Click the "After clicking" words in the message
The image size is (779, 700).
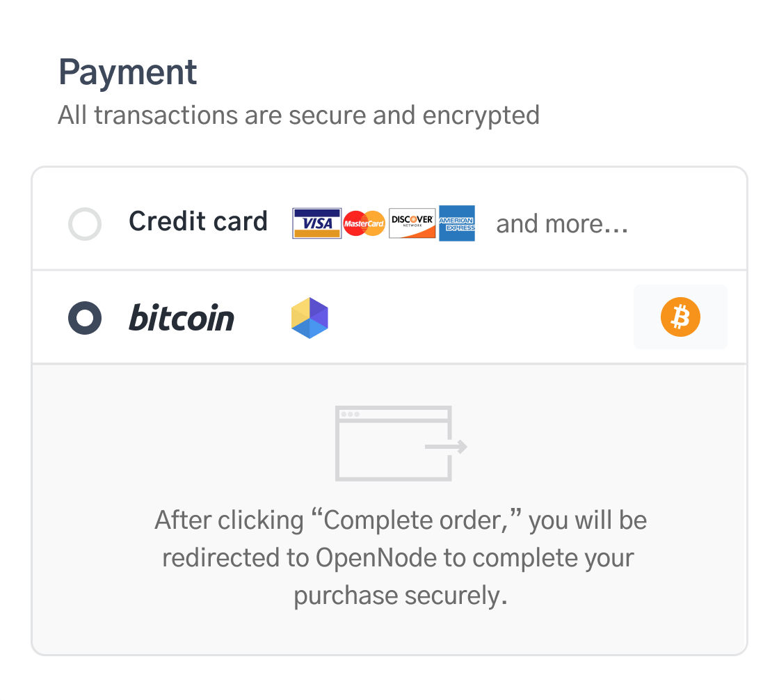(x=229, y=520)
